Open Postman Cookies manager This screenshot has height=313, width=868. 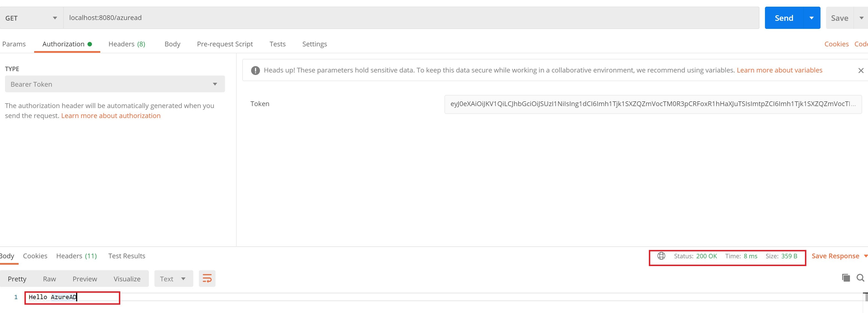[837, 44]
